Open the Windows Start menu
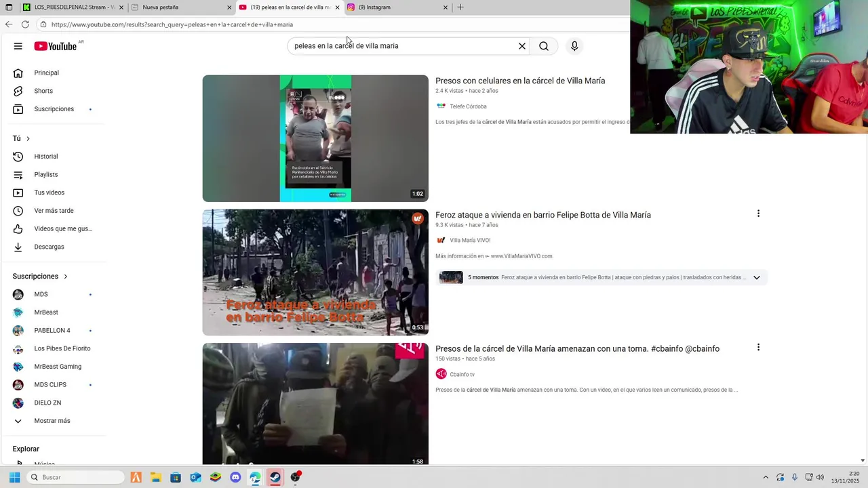This screenshot has width=868, height=488. point(14,477)
